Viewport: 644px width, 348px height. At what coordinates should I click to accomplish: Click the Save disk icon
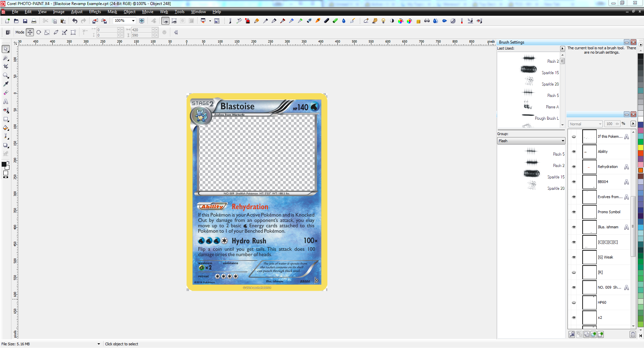click(x=25, y=21)
